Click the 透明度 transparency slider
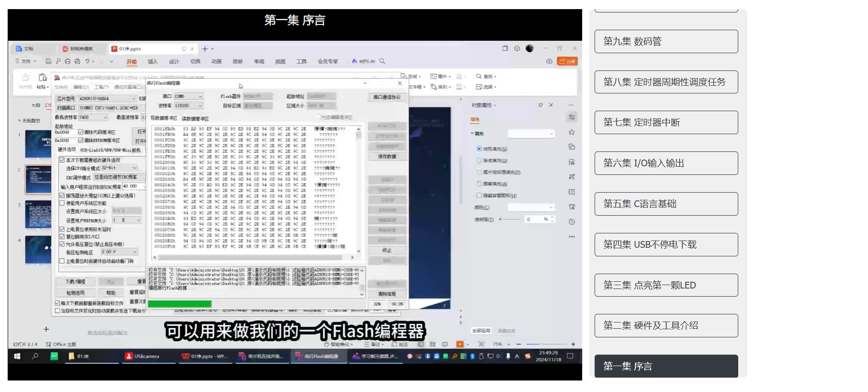The image size is (868, 392). 510,219
